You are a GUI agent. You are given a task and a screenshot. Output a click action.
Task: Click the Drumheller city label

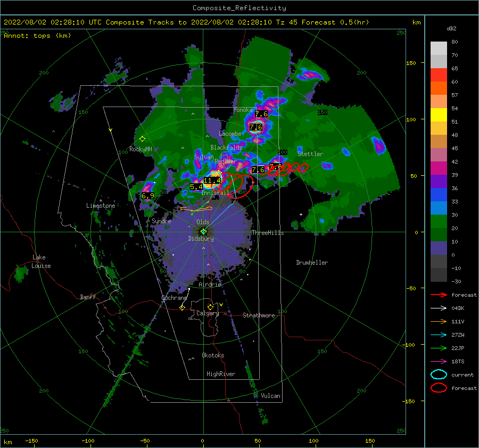pyautogui.click(x=312, y=263)
